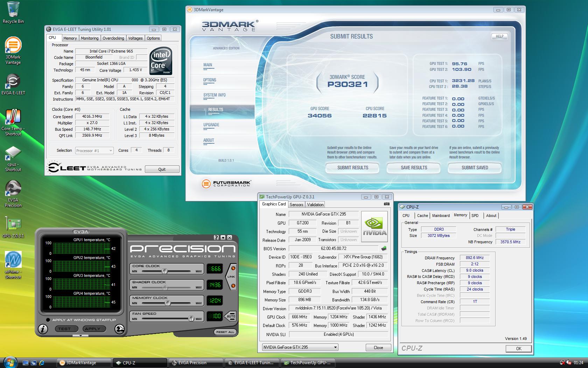Open cpuz shortcut on desktop
This screenshot has height=368, width=588.
click(13, 158)
